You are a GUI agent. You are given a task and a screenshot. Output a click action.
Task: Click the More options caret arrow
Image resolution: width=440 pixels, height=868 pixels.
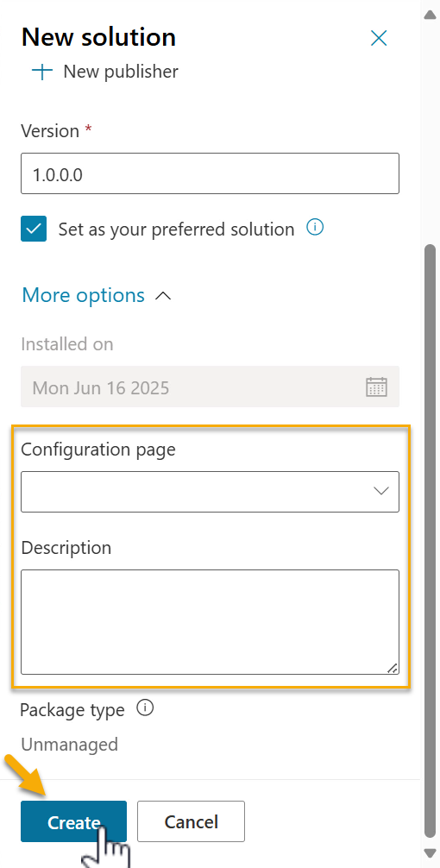point(163,296)
